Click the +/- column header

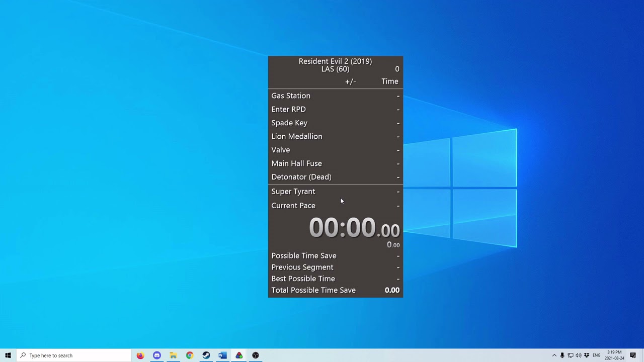pos(351,81)
